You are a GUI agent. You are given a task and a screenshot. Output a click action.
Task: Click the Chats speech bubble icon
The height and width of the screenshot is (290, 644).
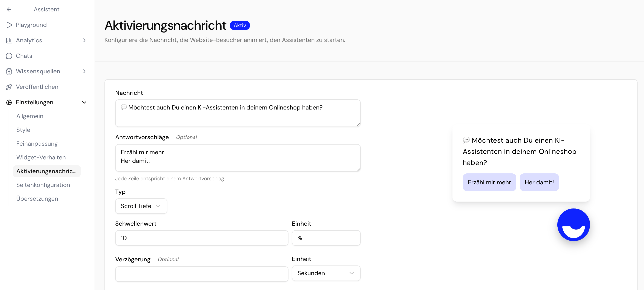(9, 56)
